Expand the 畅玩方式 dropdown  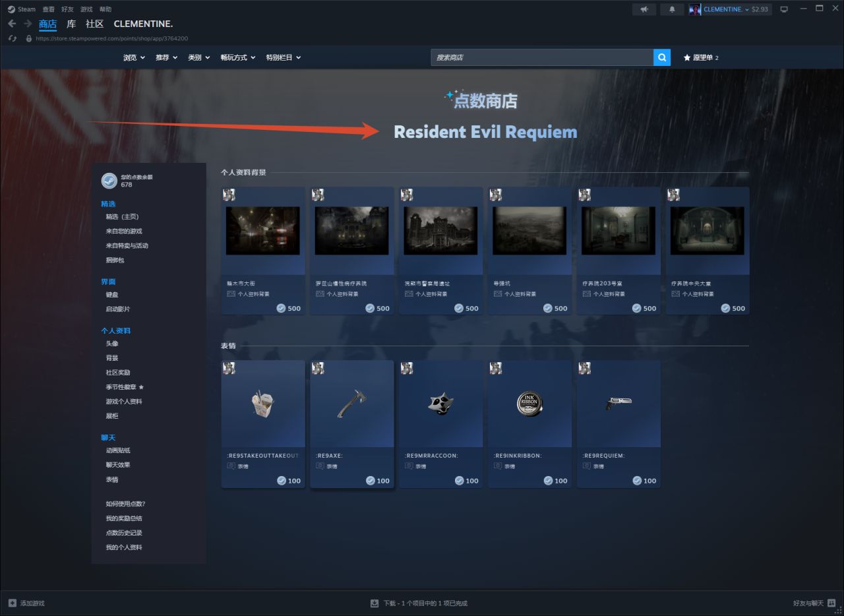(x=238, y=57)
